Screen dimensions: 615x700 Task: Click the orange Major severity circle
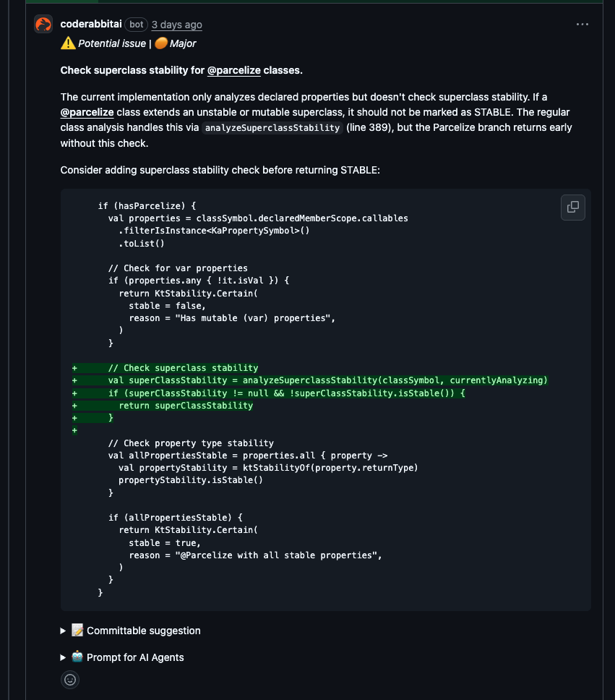click(161, 43)
